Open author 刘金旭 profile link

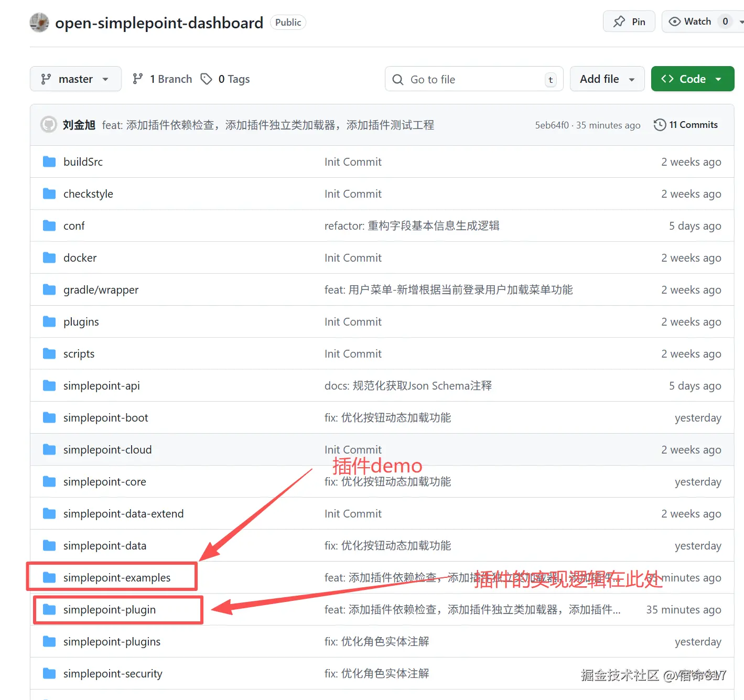pyautogui.click(x=79, y=125)
